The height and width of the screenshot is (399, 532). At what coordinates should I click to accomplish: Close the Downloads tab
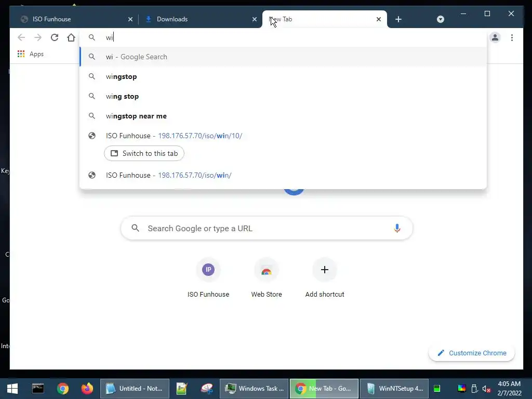pyautogui.click(x=255, y=19)
